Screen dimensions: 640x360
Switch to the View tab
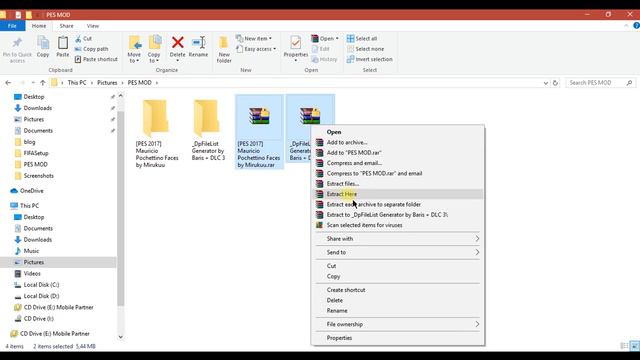[x=93, y=26]
